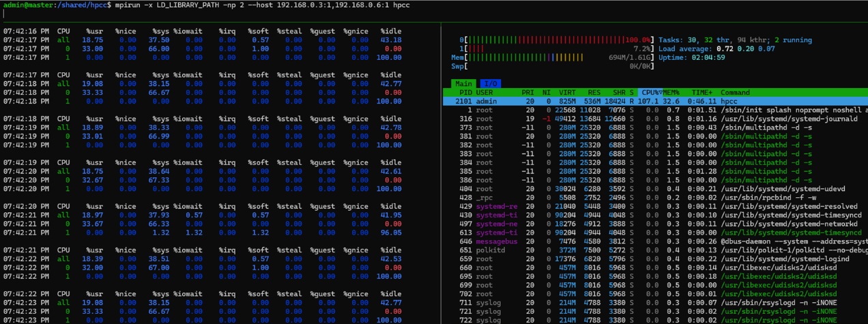Image resolution: width=868 pixels, height=324 pixels.
Task: Click the 694M/1.61G memory value
Action: click(629, 58)
